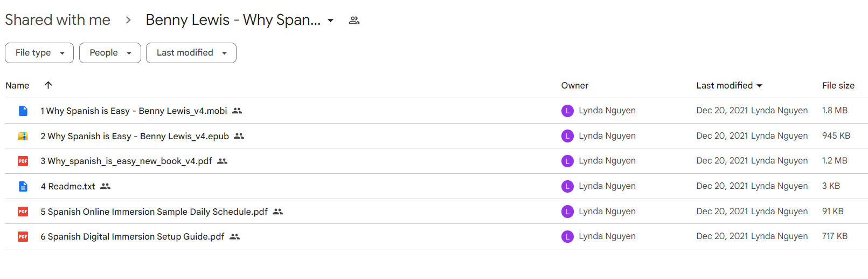This screenshot has width=868, height=279.
Task: Click the PDF icon for Sample Daily Schedule
Action: point(23,212)
